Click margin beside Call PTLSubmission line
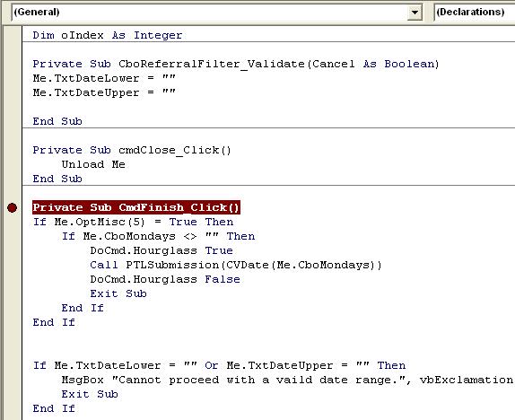This screenshot has height=420, width=515. pyautogui.click(x=13, y=265)
